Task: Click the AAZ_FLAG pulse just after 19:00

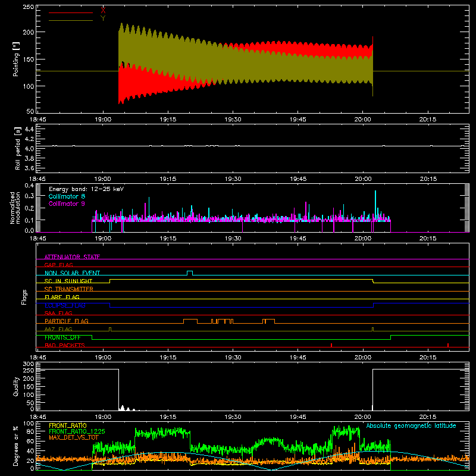Action: (110, 329)
